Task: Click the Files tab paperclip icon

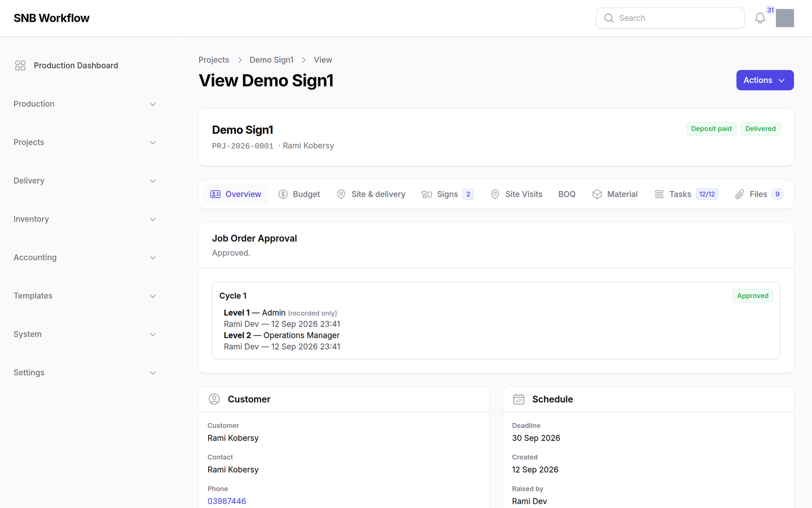Action: 739,194
